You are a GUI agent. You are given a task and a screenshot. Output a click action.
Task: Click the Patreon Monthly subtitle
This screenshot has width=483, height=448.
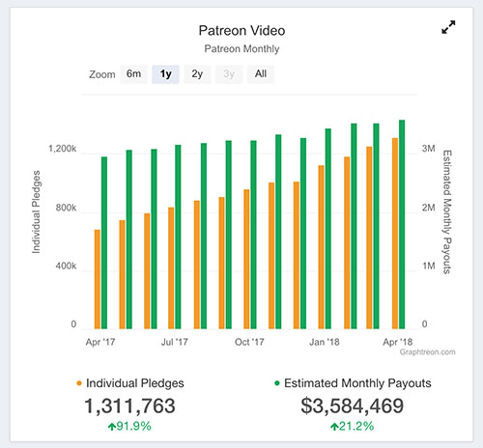(241, 49)
